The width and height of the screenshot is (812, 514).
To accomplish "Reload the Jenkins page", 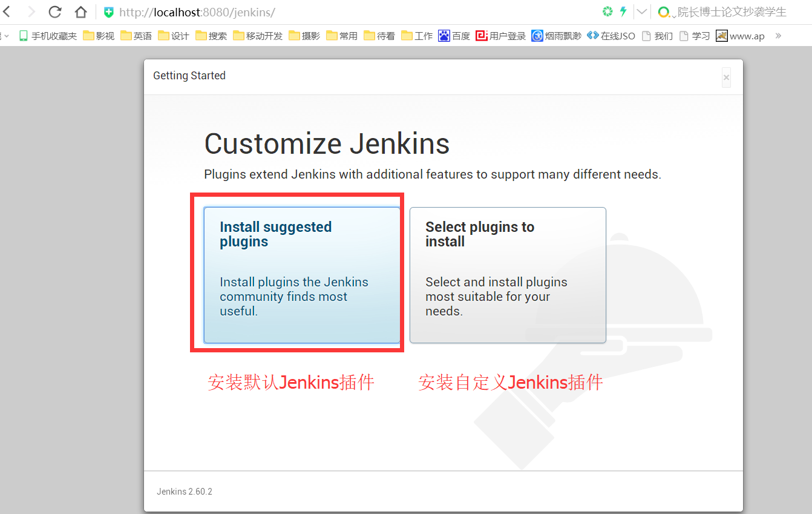I will pos(55,12).
